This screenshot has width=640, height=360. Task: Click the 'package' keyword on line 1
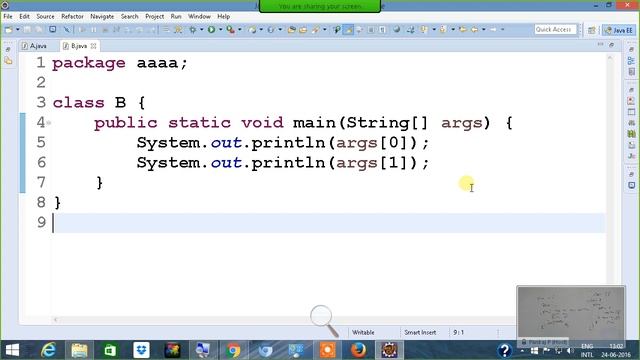pos(89,63)
